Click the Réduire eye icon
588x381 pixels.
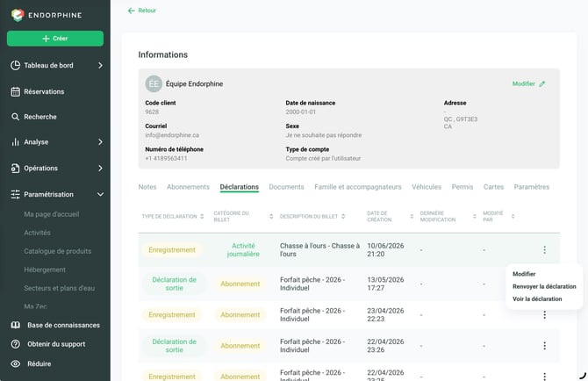pos(16,363)
